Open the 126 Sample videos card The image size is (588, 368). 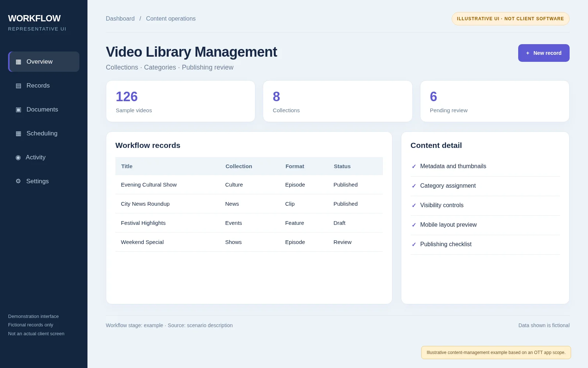[x=180, y=101]
